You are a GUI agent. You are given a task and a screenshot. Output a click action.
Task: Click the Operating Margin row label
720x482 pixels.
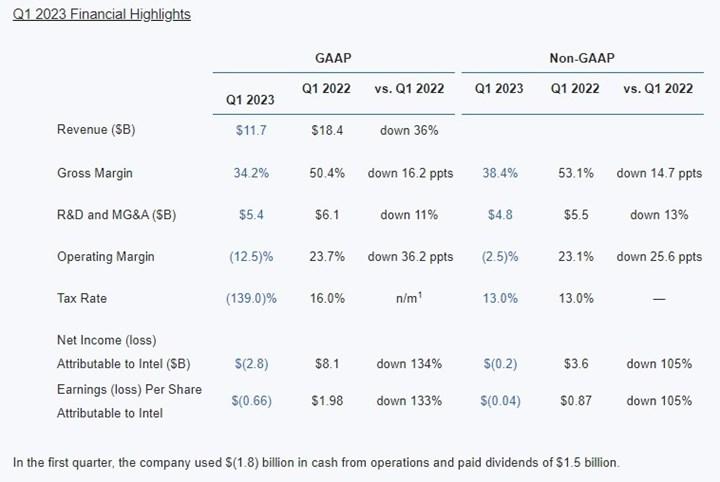tap(105, 257)
